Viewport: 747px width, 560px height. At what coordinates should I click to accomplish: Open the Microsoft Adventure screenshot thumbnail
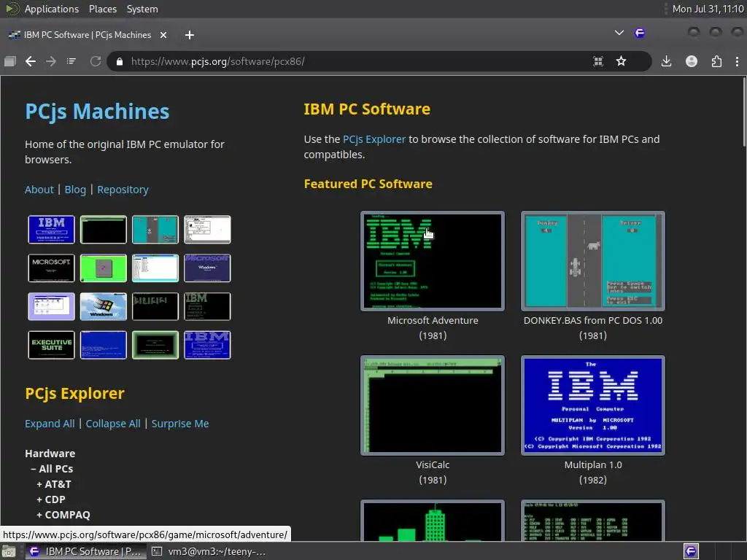pos(433,261)
